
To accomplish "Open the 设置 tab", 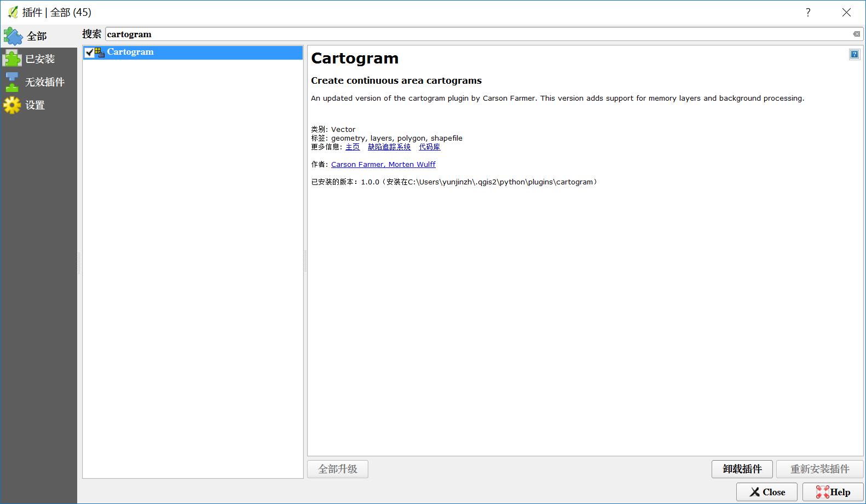I will click(x=38, y=105).
